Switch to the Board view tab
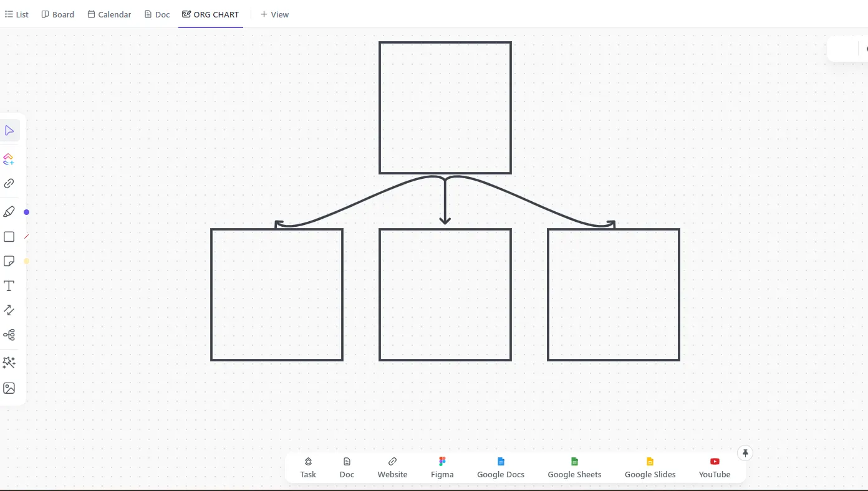This screenshot has width=868, height=491. click(x=57, y=14)
